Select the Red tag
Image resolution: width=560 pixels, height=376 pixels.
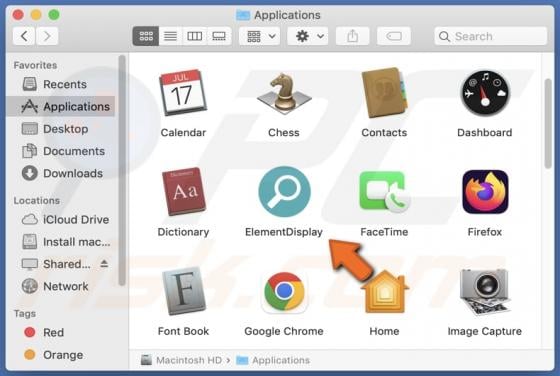61,332
